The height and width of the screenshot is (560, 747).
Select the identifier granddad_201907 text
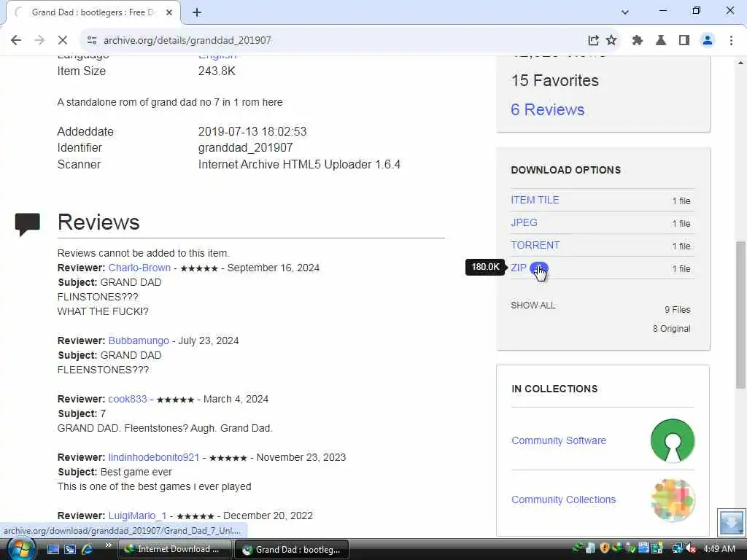[245, 147]
